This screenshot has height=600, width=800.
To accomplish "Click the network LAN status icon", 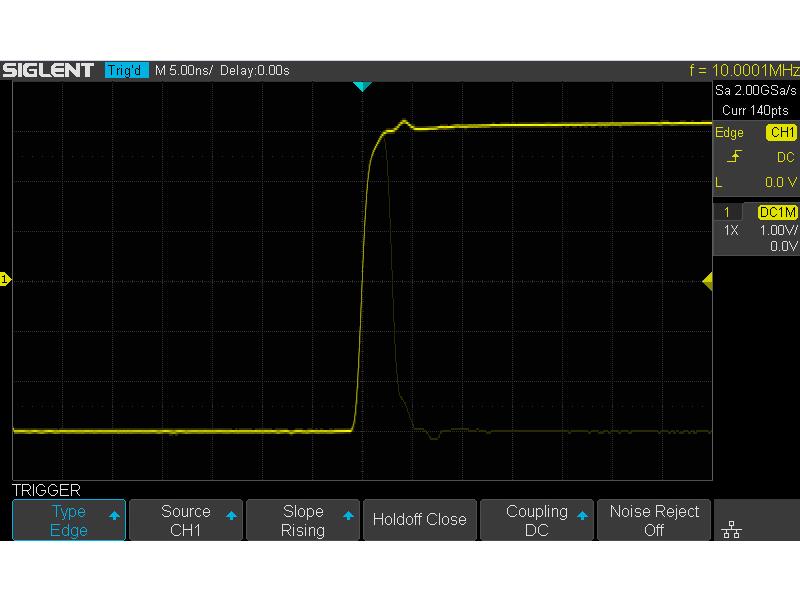I will coord(732,530).
